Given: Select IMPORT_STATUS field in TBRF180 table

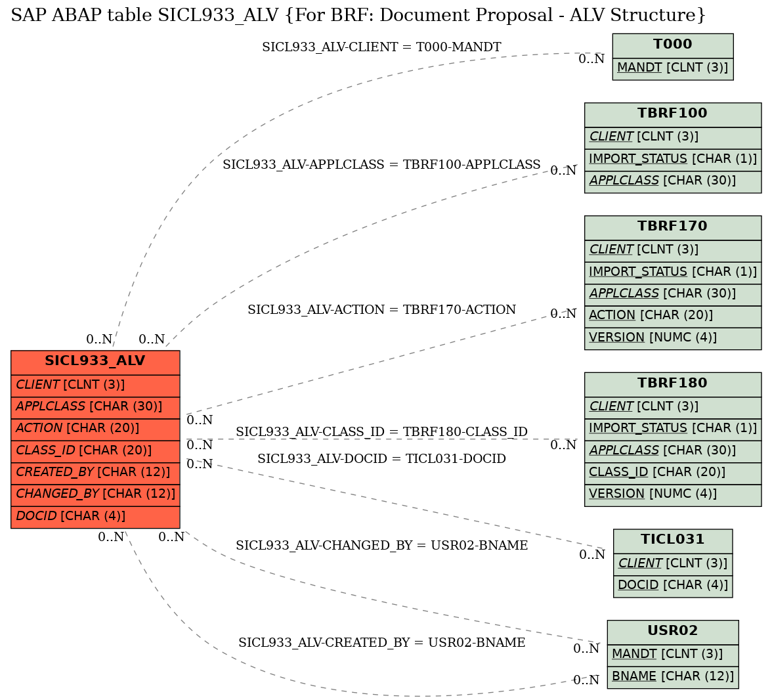Looking at the screenshot, I should tap(672, 429).
